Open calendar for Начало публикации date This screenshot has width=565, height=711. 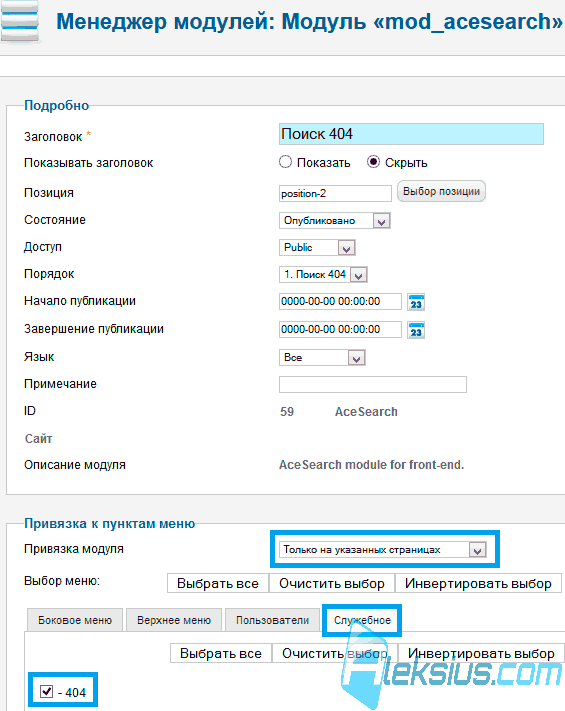[416, 302]
